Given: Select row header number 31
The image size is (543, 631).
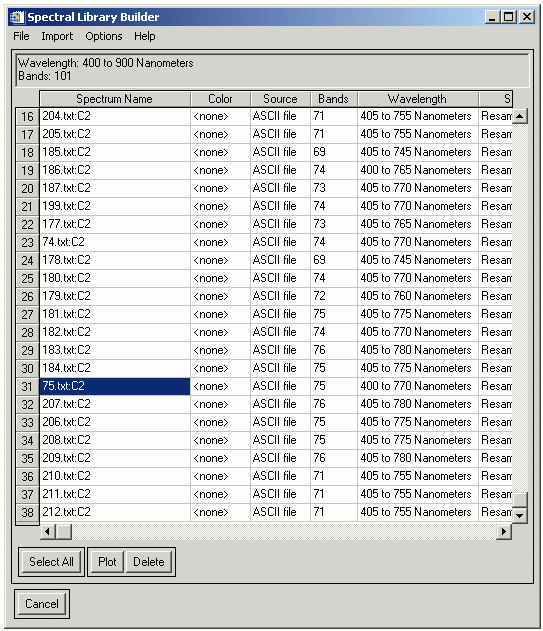Looking at the screenshot, I should pyautogui.click(x=27, y=386).
